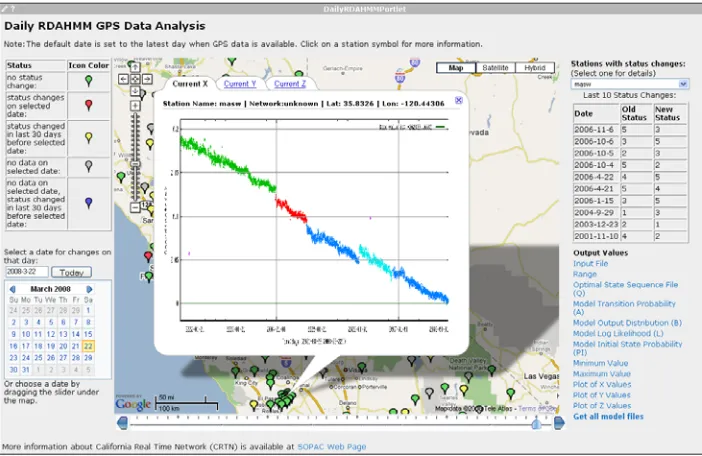The height and width of the screenshot is (456, 702).
Task: Zoom out the map with minus button
Action: tap(135, 207)
